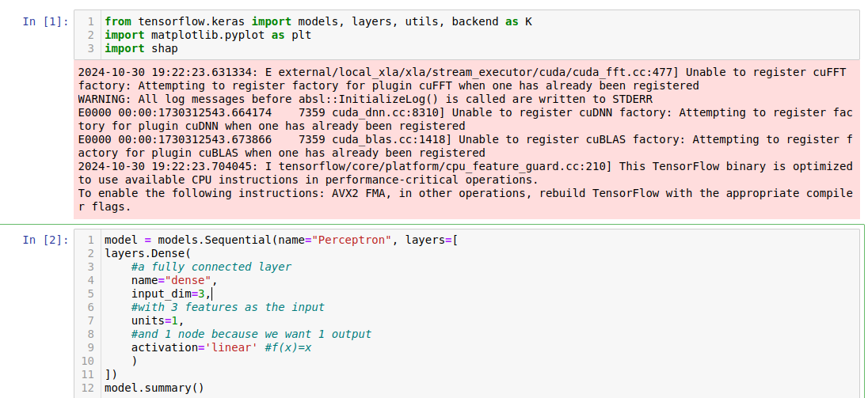
Task: Click the tensorflow.keras import line in cell 1
Action: point(318,21)
